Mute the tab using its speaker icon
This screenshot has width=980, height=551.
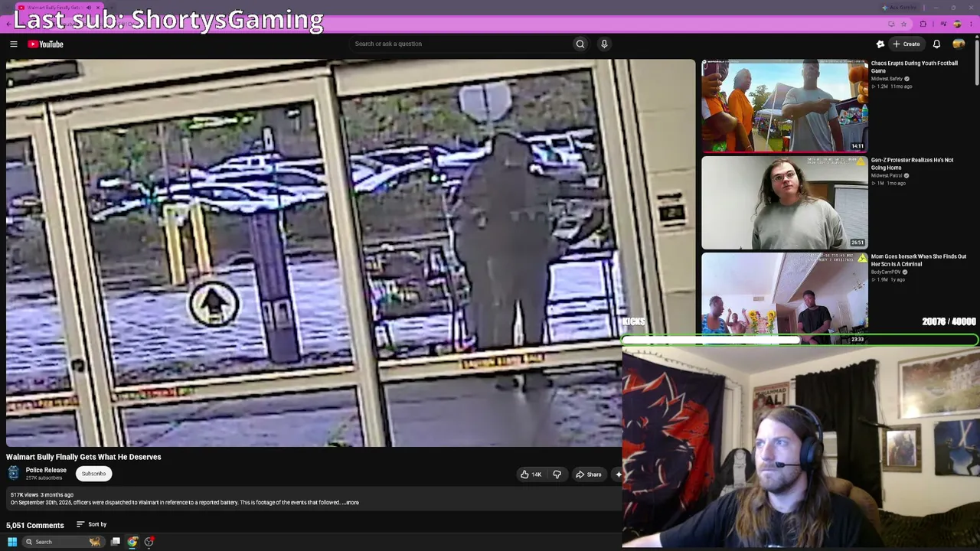pyautogui.click(x=87, y=7)
